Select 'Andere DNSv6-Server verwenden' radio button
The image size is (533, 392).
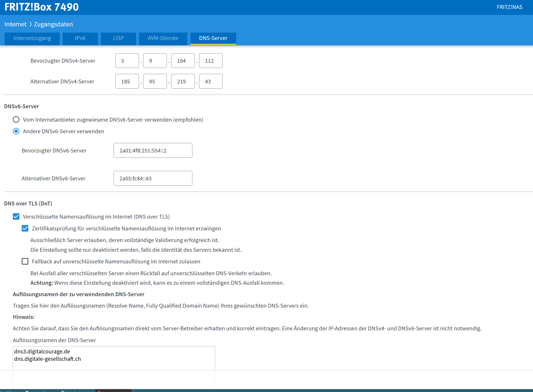pyautogui.click(x=16, y=131)
